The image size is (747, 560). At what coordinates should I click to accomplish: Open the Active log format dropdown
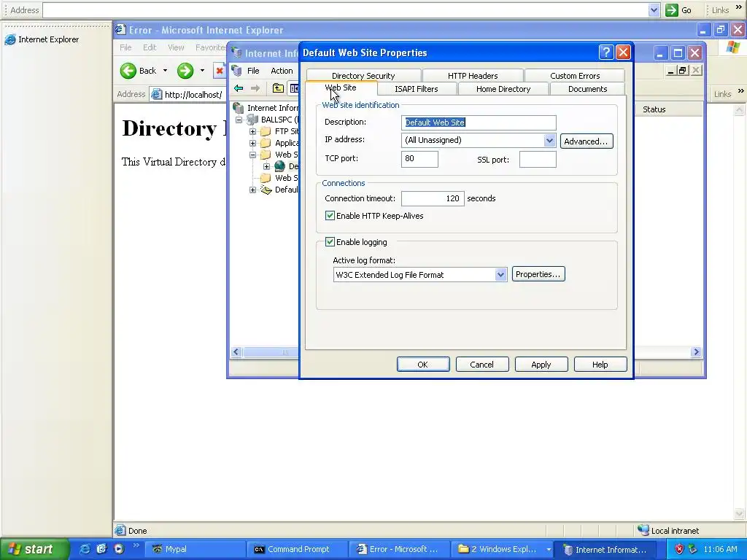pyautogui.click(x=500, y=275)
